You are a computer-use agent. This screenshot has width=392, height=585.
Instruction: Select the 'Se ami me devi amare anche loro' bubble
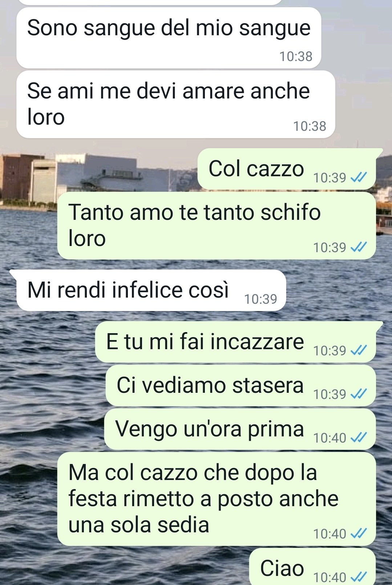tap(175, 104)
